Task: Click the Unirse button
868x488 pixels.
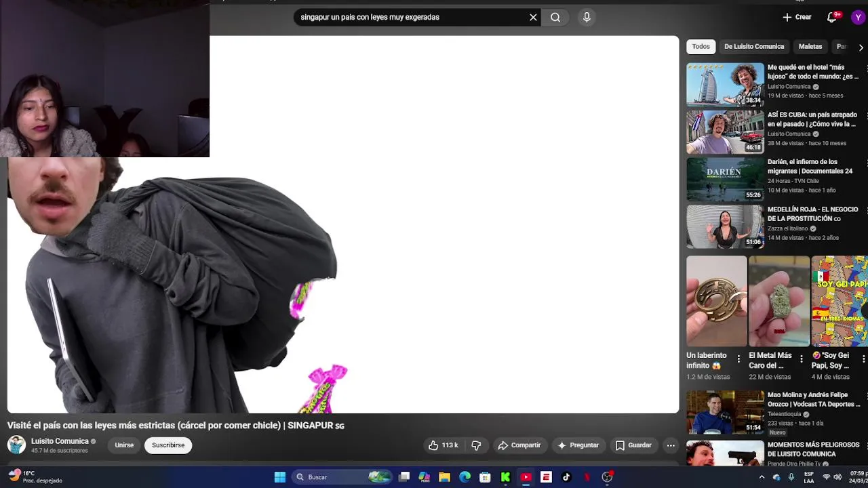Action: tap(124, 445)
